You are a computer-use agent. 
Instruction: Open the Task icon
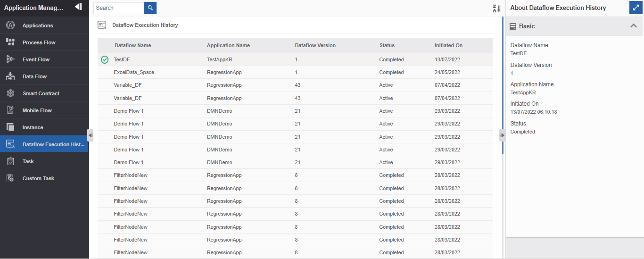tap(10, 161)
